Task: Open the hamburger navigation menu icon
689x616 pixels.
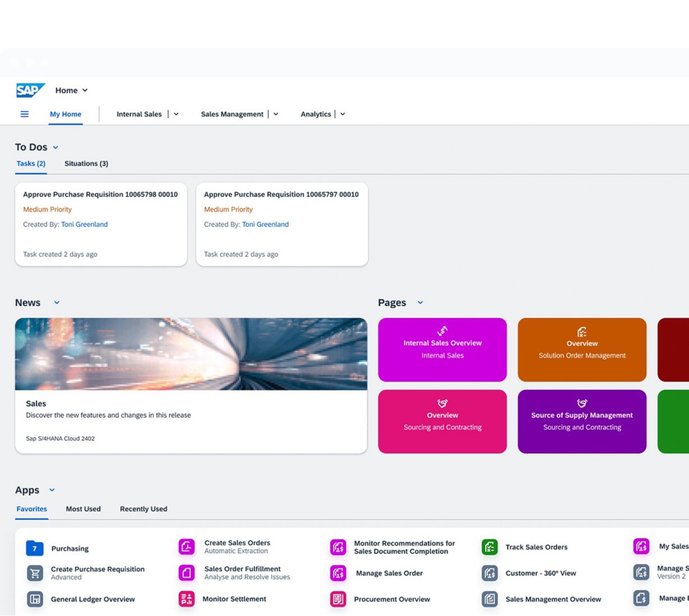Action: [25, 114]
